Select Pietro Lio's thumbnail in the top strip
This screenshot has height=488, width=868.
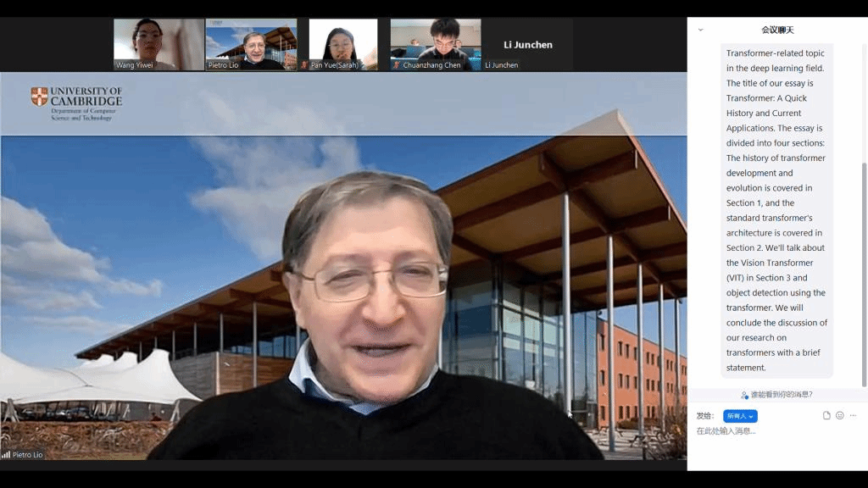tap(251, 42)
